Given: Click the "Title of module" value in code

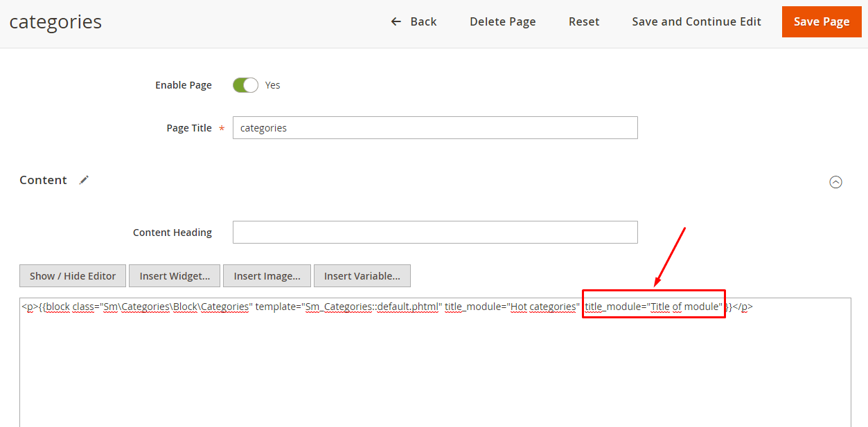Looking at the screenshot, I should pos(685,307).
